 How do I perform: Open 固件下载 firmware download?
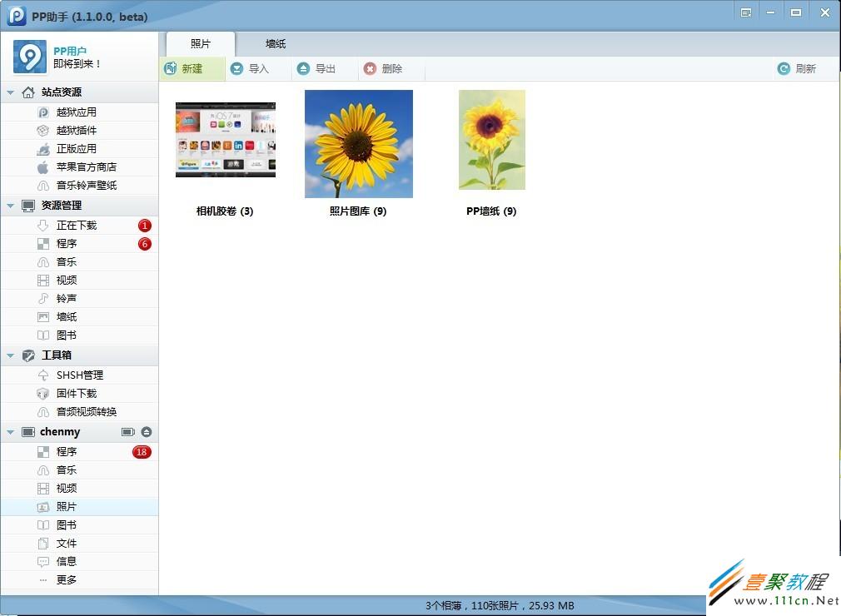[79, 393]
